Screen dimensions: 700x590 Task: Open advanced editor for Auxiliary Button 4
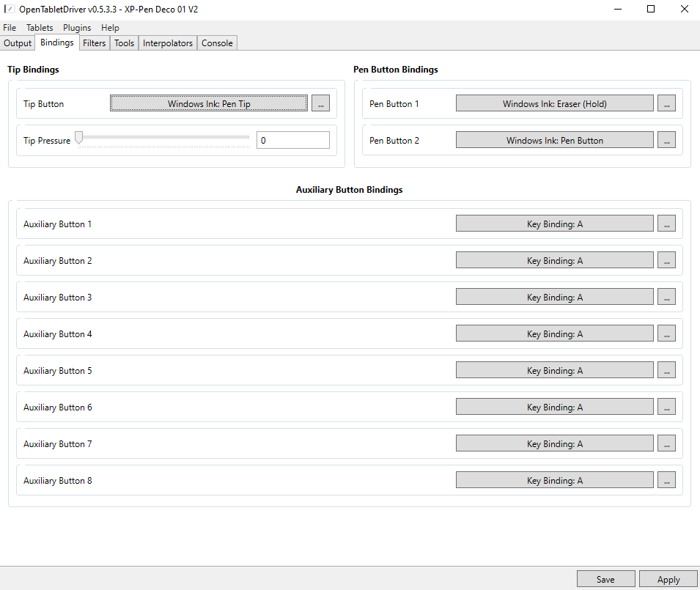(x=666, y=333)
